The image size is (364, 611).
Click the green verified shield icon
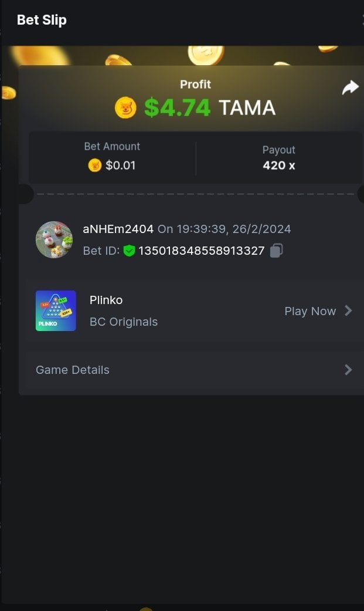pyautogui.click(x=129, y=251)
